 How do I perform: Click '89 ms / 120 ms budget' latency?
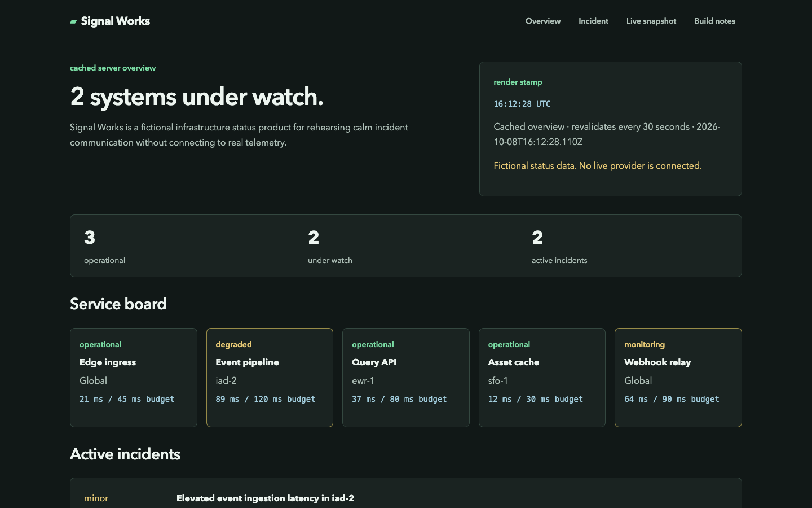(266, 399)
